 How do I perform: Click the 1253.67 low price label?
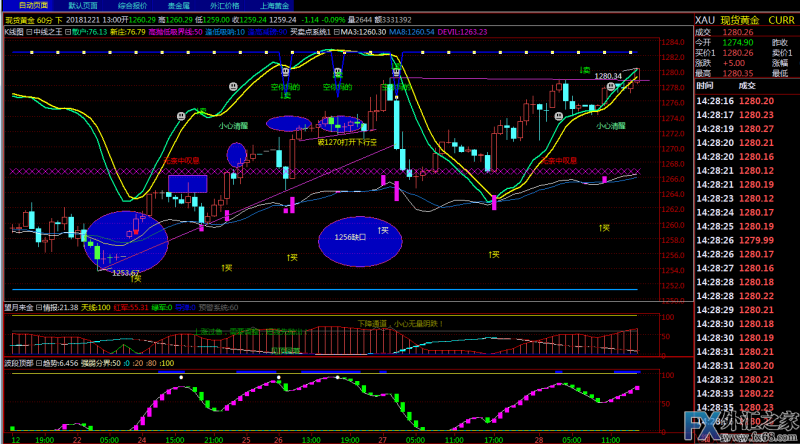pos(125,272)
